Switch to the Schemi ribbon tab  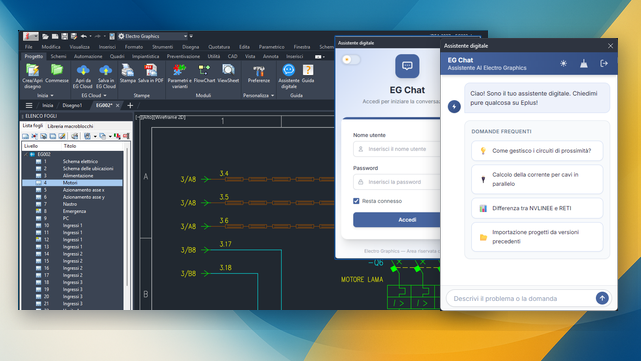click(58, 56)
